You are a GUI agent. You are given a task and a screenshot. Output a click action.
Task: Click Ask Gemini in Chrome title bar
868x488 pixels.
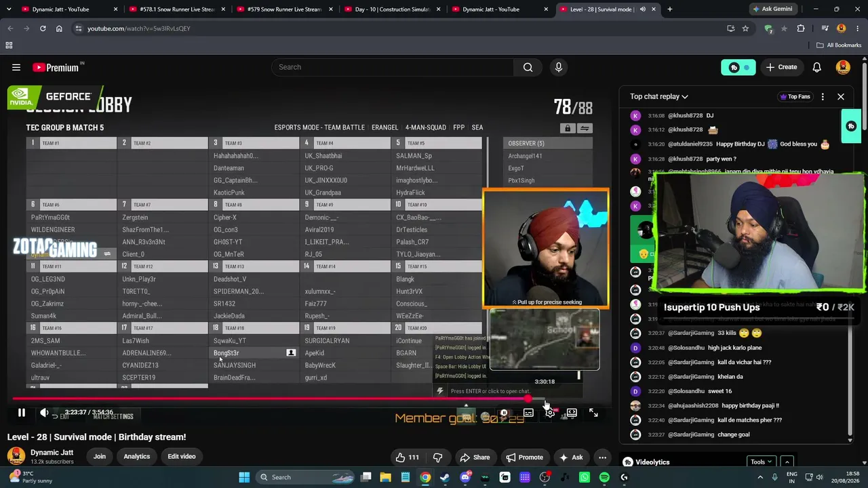pyautogui.click(x=775, y=9)
